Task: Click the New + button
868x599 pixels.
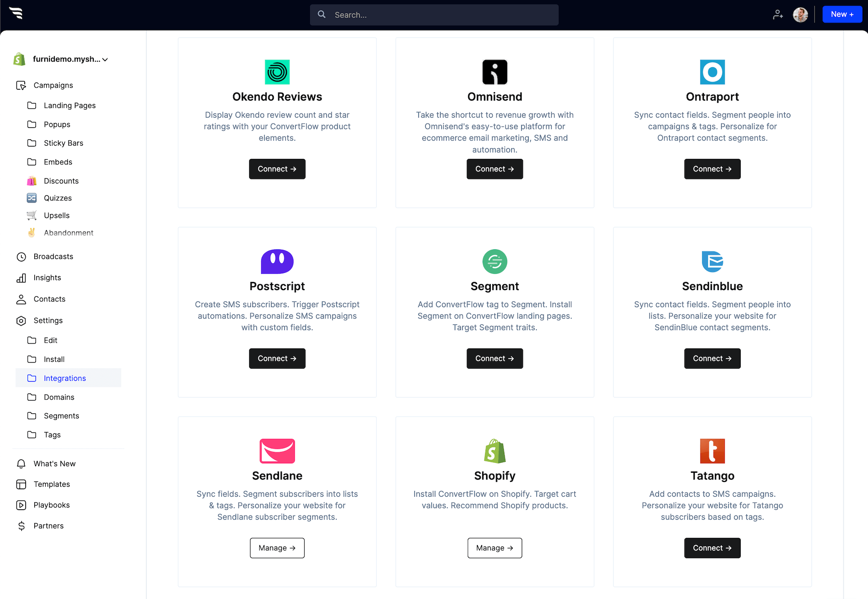Action: 842,14
